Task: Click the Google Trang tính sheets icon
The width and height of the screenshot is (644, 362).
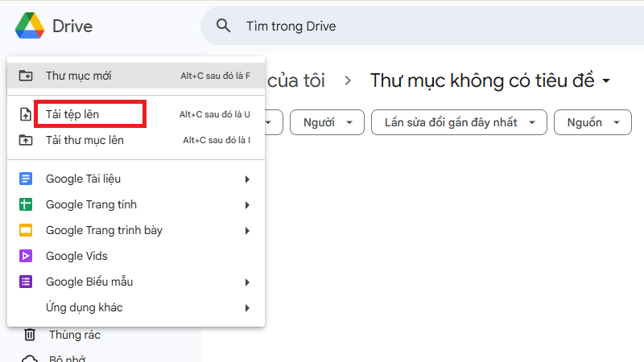Action: coord(26,204)
